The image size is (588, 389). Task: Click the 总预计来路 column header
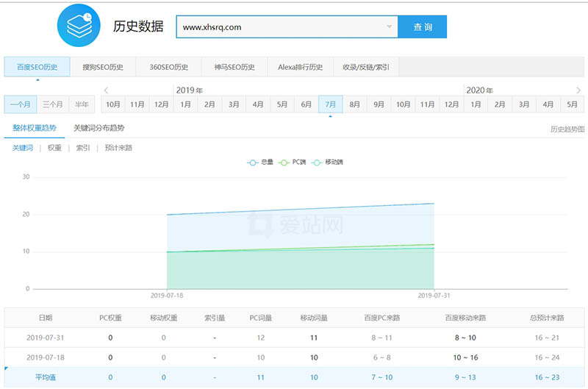547,318
